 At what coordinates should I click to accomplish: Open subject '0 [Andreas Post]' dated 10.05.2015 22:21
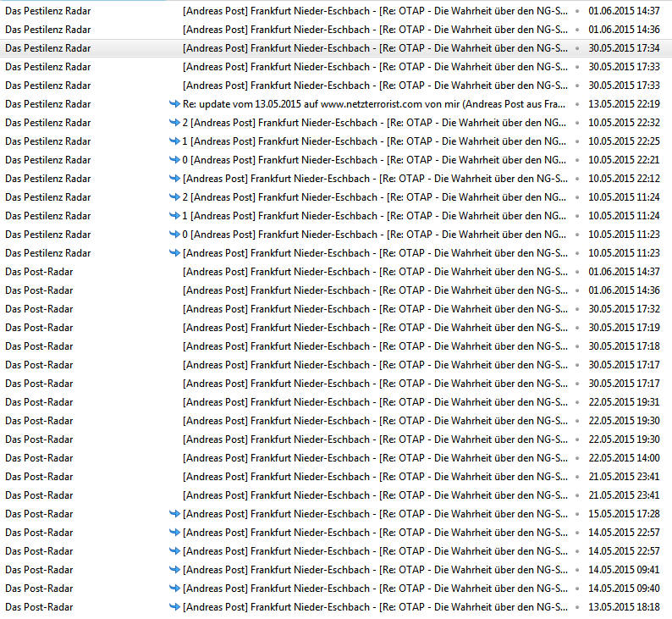pos(374,160)
